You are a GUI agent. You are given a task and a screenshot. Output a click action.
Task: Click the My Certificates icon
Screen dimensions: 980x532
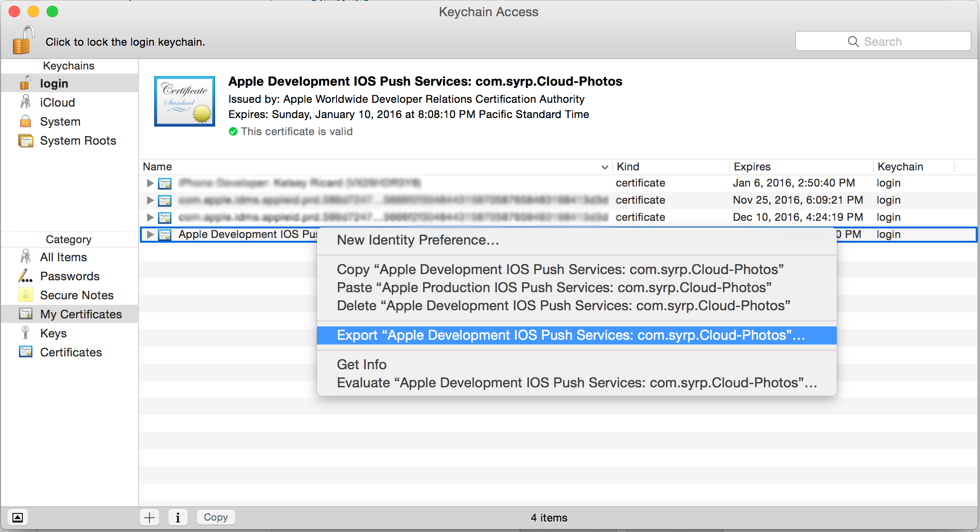pyautogui.click(x=26, y=314)
